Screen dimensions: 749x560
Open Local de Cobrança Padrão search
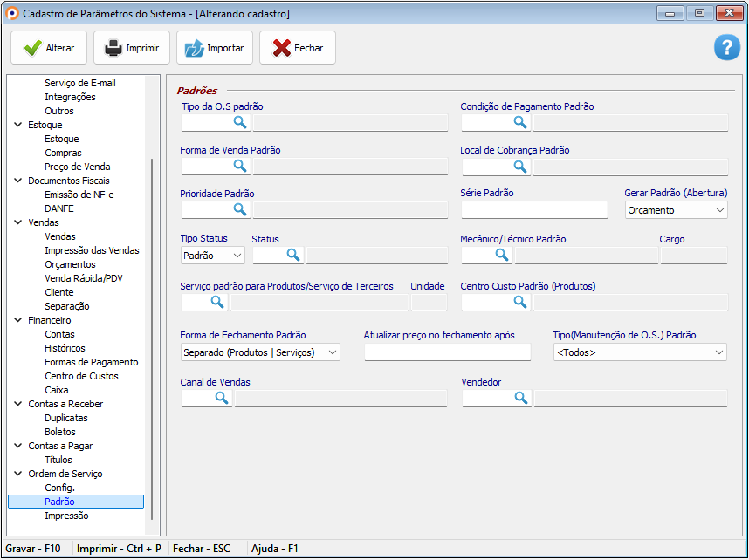520,166
